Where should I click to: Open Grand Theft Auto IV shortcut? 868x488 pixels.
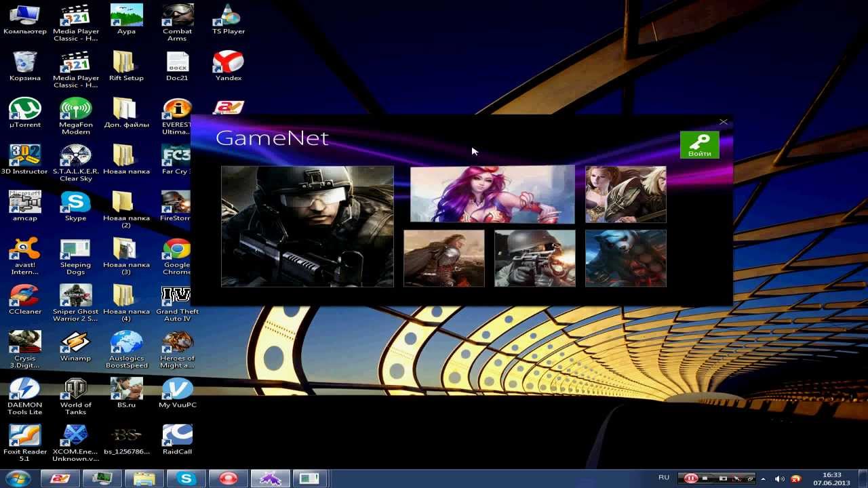pyautogui.click(x=177, y=303)
